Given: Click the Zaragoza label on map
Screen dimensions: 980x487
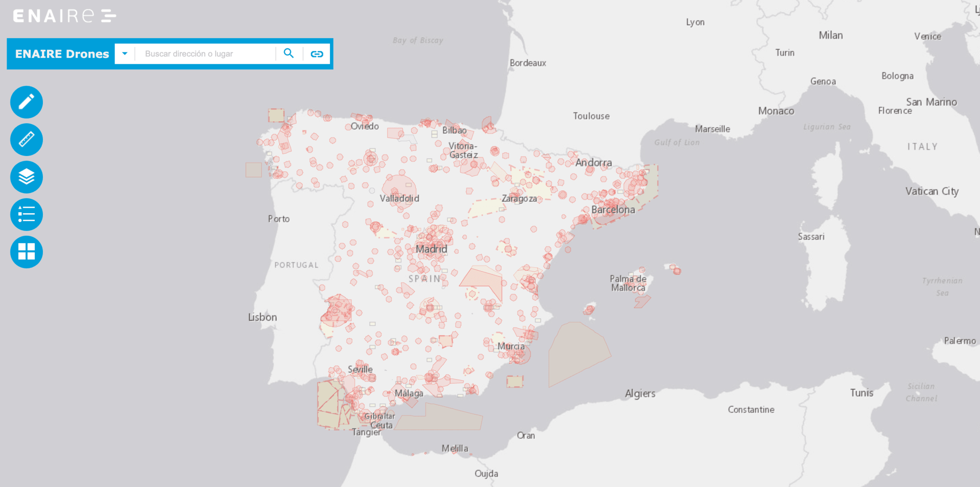Looking at the screenshot, I should 519,199.
